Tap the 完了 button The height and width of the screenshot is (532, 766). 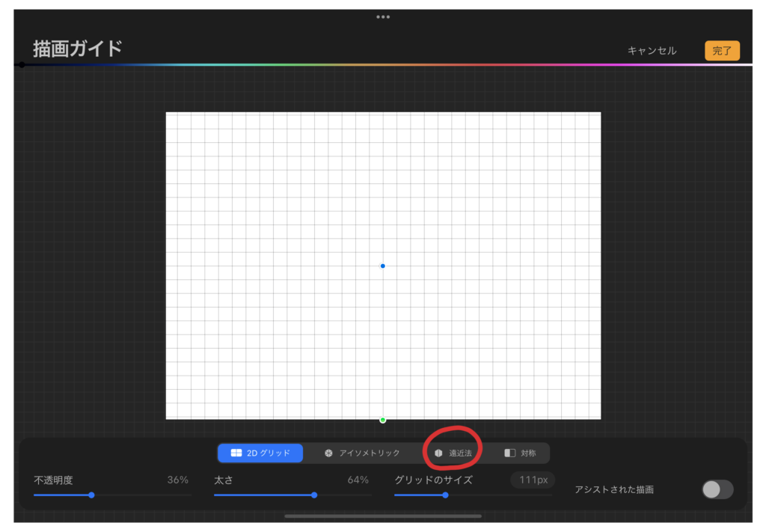click(722, 50)
